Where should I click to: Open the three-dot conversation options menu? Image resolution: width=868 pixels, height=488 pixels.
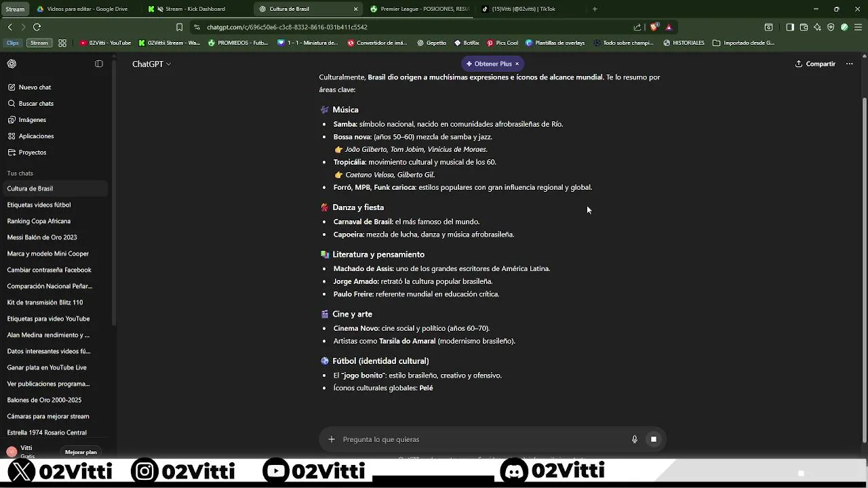[849, 64]
